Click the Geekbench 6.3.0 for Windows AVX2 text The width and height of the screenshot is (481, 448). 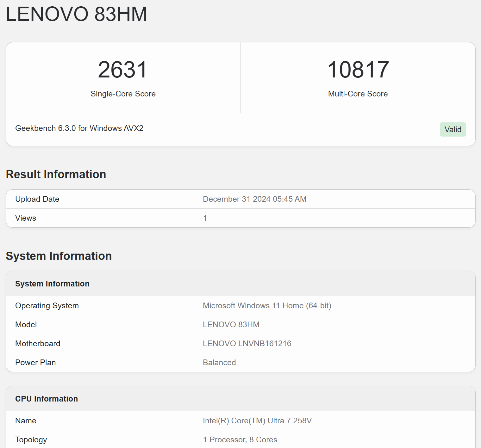tap(79, 128)
